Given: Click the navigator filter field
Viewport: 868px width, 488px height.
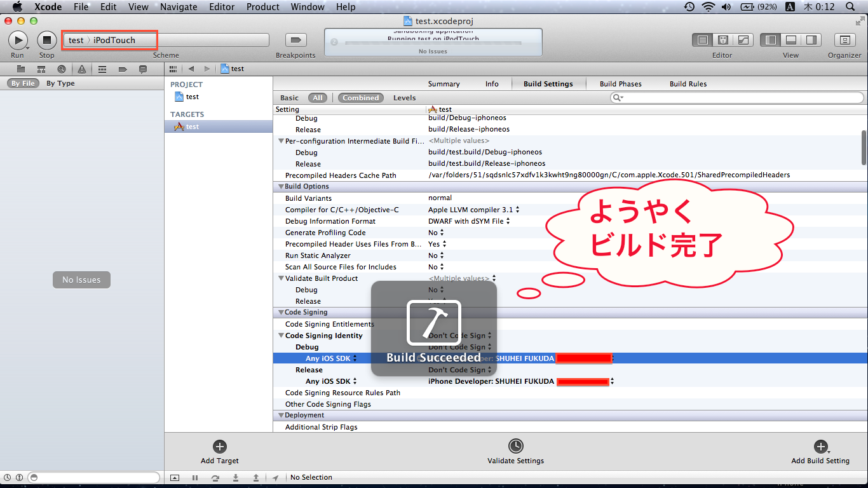Looking at the screenshot, I should pyautogui.click(x=94, y=477).
